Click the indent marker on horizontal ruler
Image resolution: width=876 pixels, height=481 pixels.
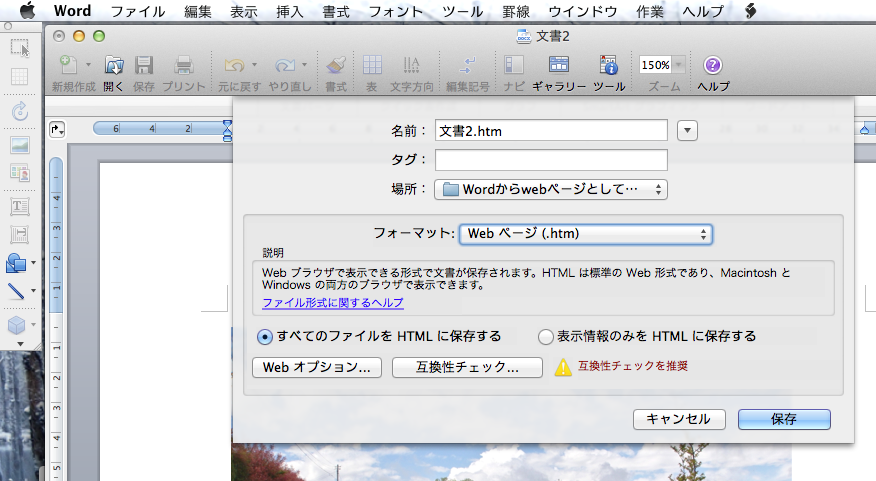pyautogui.click(x=227, y=131)
